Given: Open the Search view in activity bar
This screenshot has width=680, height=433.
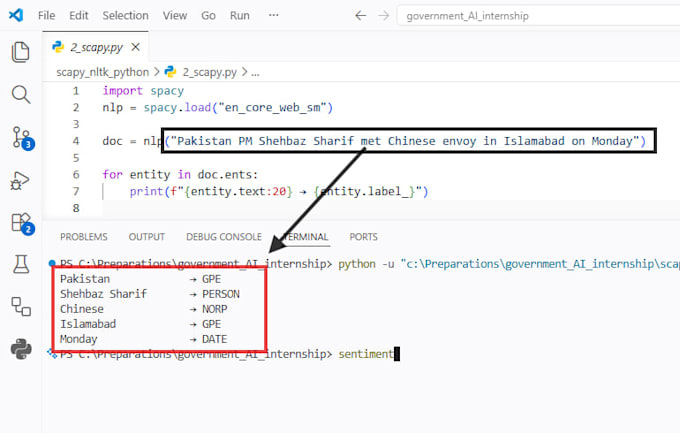Looking at the screenshot, I should [20, 95].
